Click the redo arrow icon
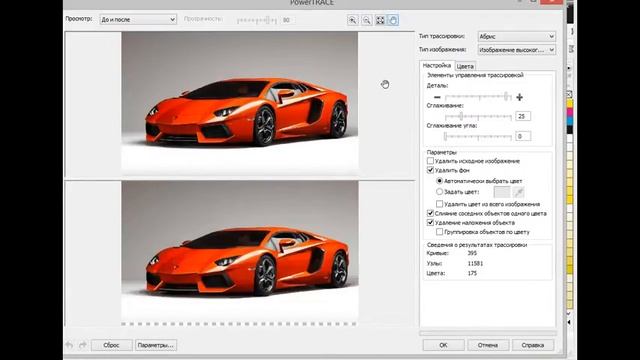Image resolution: width=640 pixels, height=360 pixels. click(x=83, y=345)
